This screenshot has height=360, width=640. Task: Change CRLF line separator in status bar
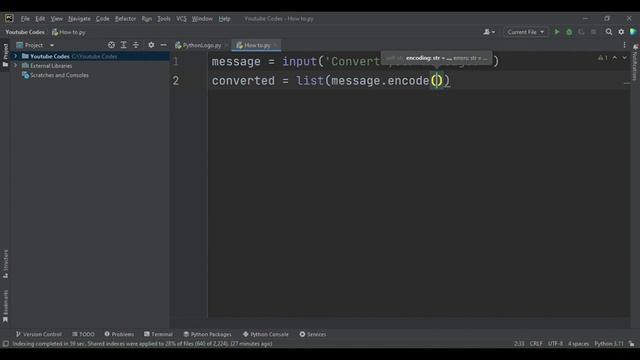pyautogui.click(x=536, y=344)
